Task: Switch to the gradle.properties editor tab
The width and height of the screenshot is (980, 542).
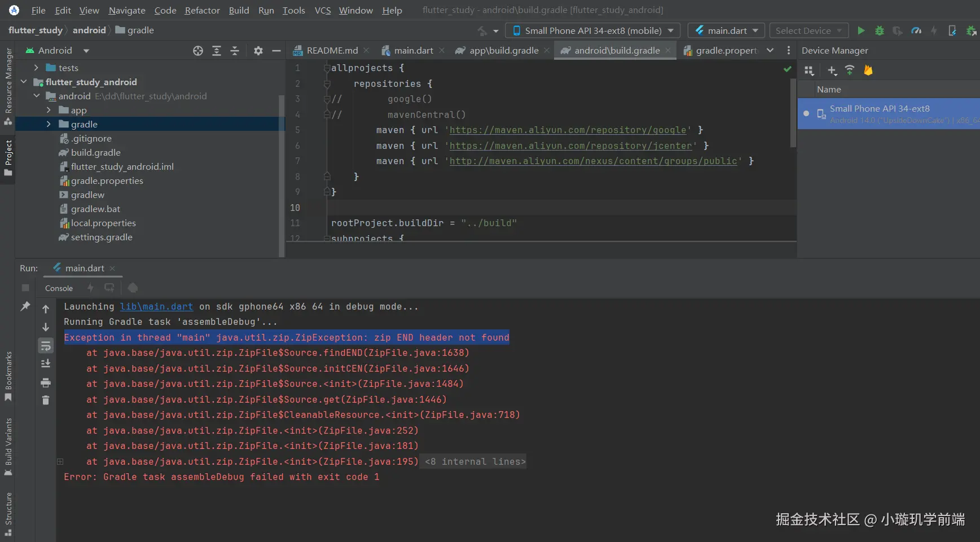Action: pos(720,51)
